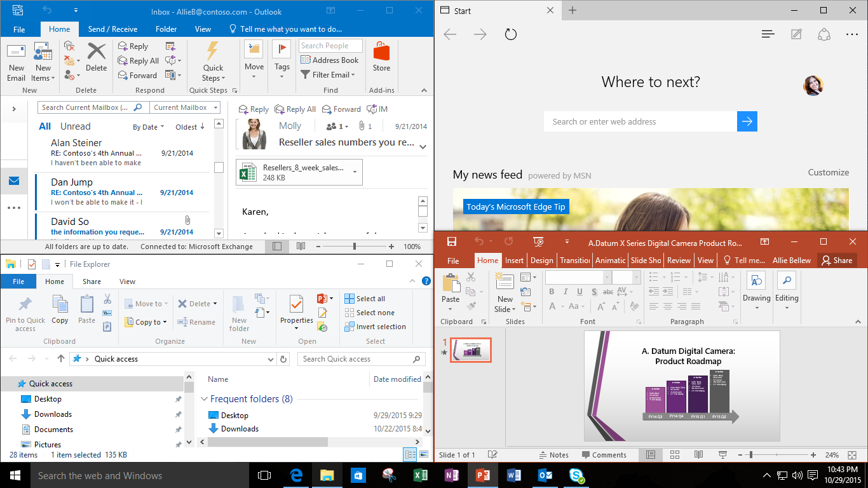Switch to Unread filter in Outlook
Image resolution: width=868 pixels, height=488 pixels.
click(x=75, y=126)
